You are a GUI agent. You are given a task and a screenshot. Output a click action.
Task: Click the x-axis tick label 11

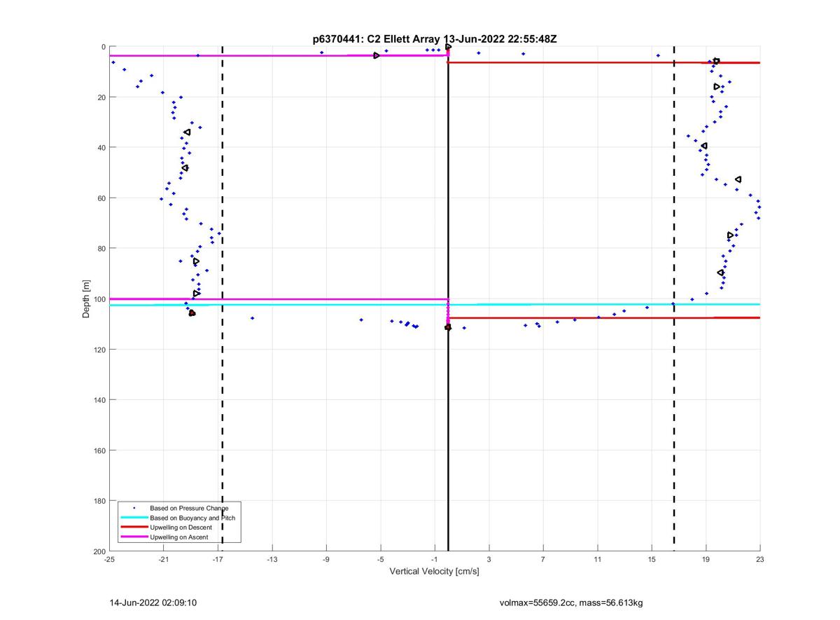point(597,560)
